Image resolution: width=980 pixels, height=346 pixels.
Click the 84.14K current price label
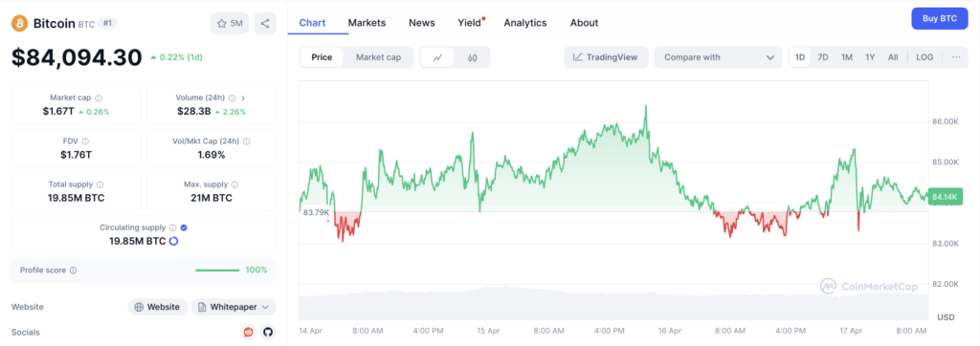pos(946,196)
